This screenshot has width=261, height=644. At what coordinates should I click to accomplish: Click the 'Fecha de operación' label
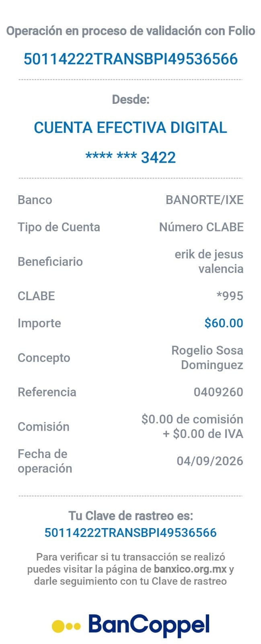pyautogui.click(x=45, y=461)
